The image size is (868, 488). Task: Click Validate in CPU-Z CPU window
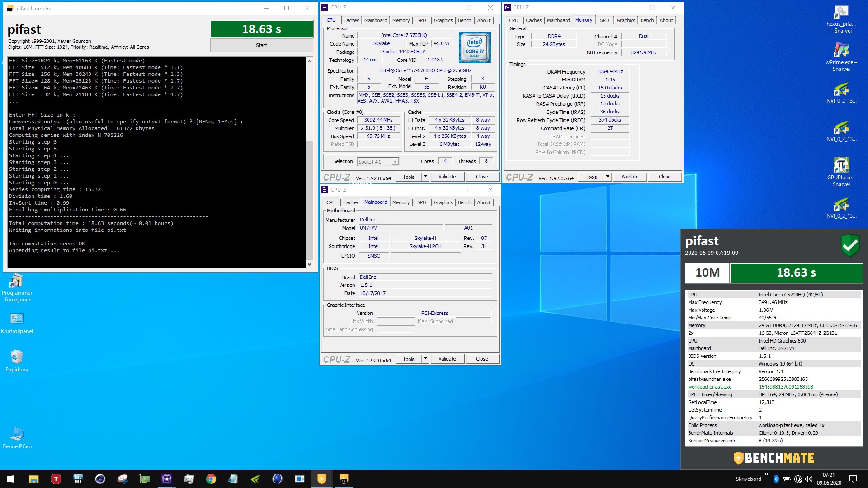point(447,177)
